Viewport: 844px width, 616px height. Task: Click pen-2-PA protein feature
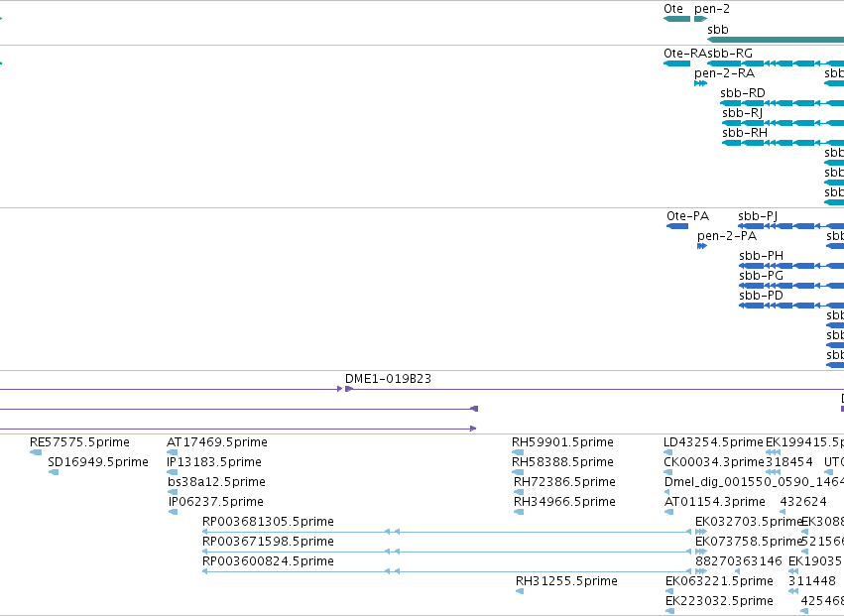pyautogui.click(x=702, y=246)
